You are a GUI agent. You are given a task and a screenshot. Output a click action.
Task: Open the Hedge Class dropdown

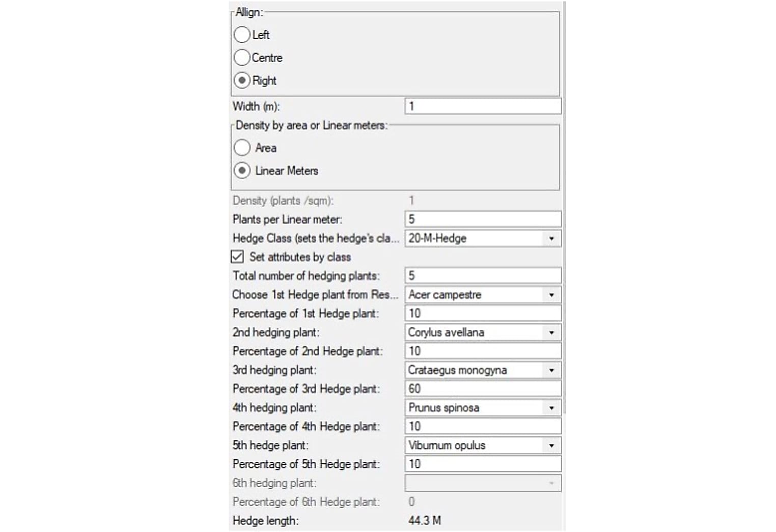click(483, 238)
